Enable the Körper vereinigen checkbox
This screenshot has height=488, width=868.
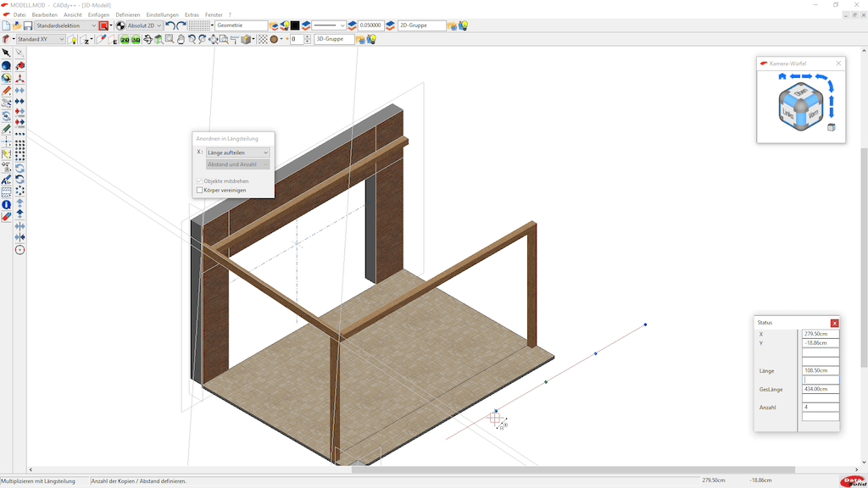(x=200, y=191)
